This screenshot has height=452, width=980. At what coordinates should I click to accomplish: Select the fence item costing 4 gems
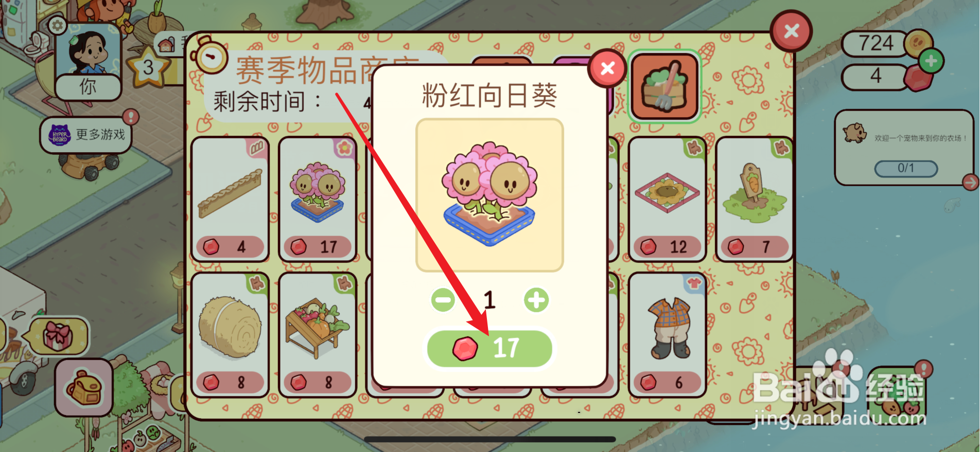[x=230, y=200]
